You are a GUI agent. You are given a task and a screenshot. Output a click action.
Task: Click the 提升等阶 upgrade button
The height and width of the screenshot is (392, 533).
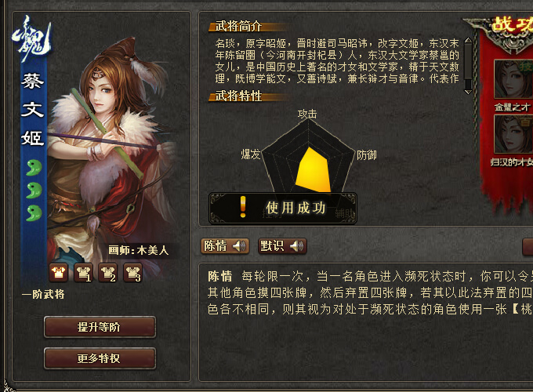[100, 327]
